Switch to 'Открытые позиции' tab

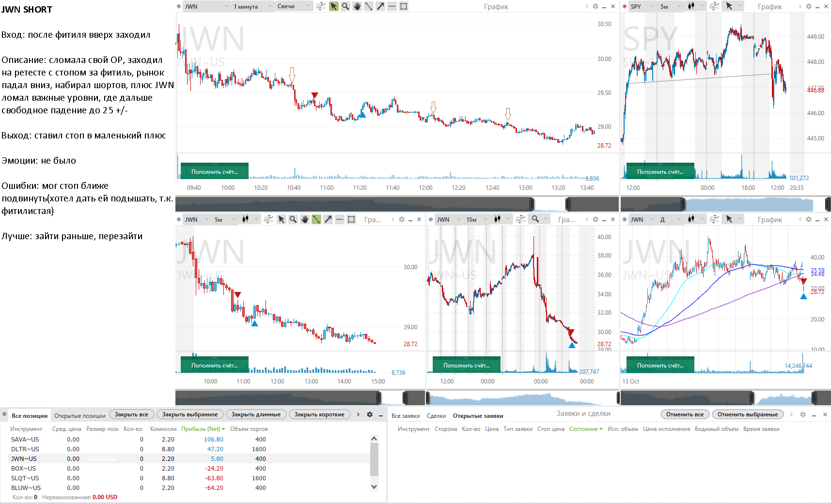(x=79, y=415)
